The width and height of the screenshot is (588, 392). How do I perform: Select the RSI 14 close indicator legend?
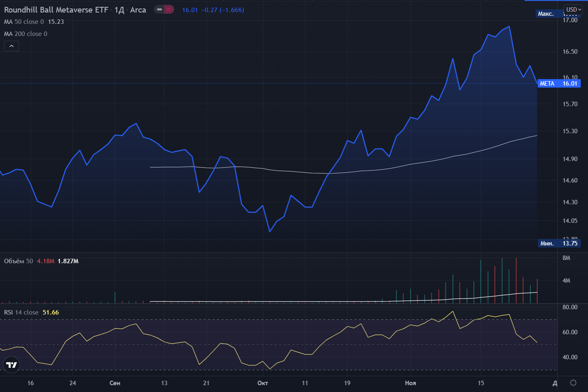tap(21, 312)
